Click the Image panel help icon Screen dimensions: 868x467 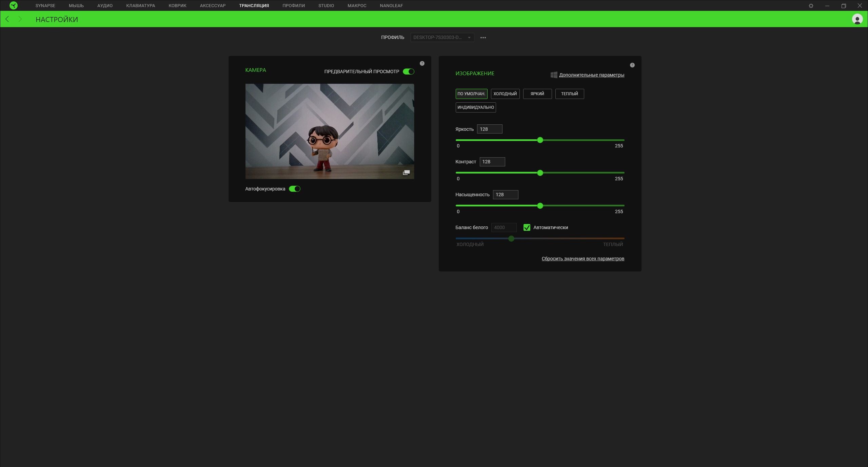click(x=632, y=65)
